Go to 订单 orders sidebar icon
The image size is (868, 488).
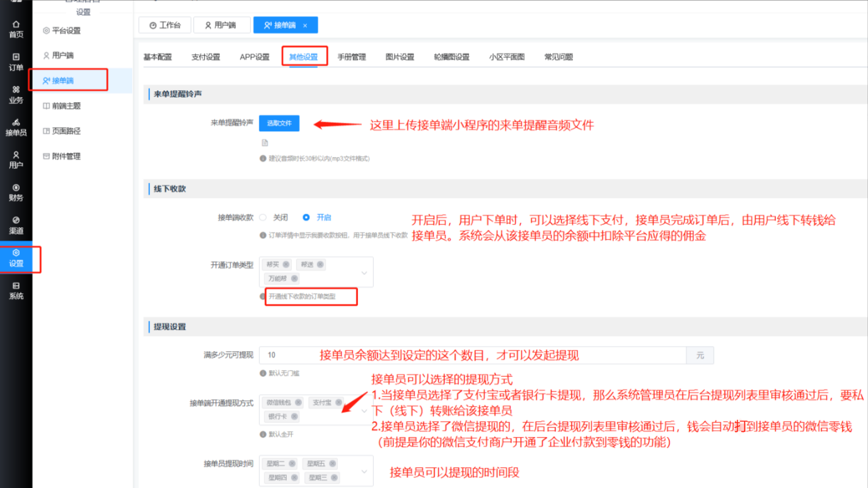click(x=16, y=62)
